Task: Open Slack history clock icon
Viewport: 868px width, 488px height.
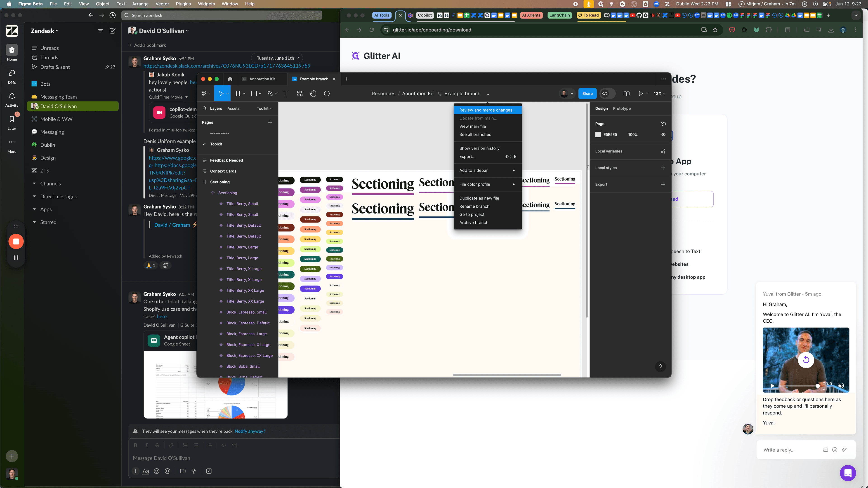Action: coord(113,15)
